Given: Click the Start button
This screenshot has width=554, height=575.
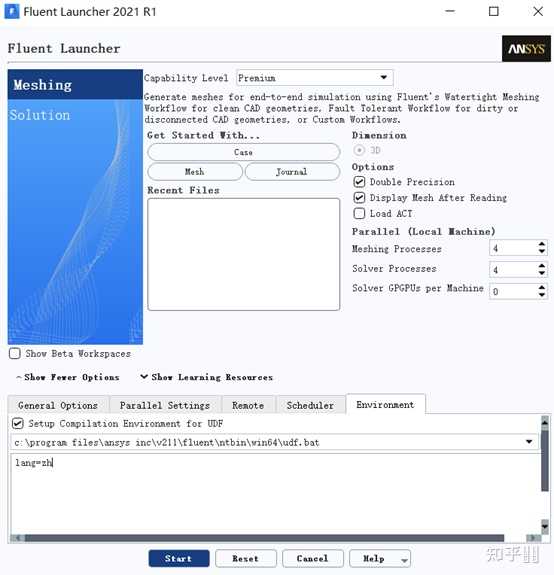Looking at the screenshot, I should coord(179,558).
